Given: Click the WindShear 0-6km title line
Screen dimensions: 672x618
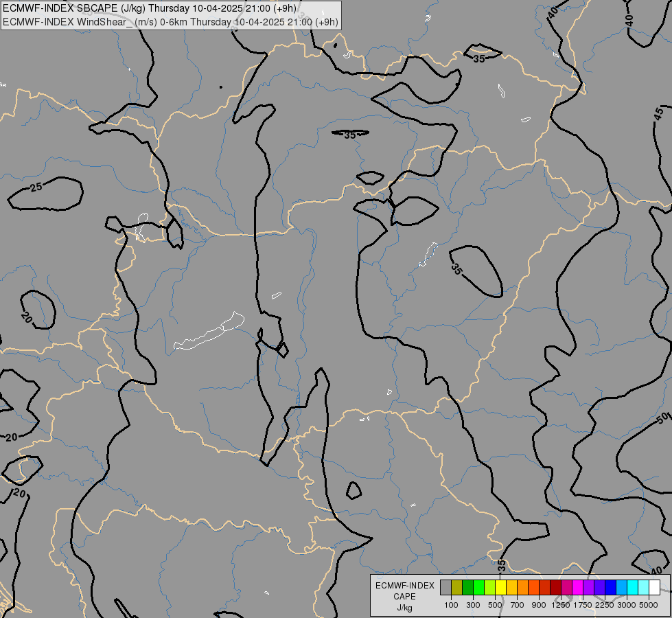Looking at the screenshot, I should pyautogui.click(x=170, y=22).
